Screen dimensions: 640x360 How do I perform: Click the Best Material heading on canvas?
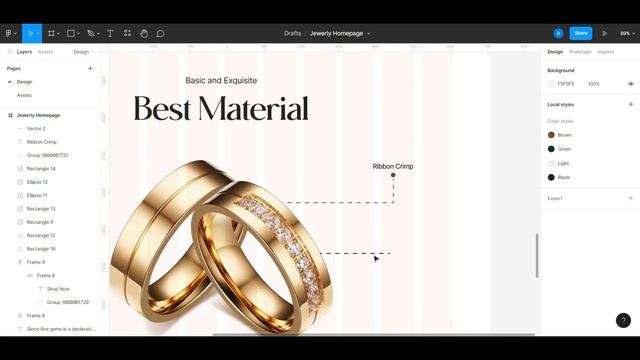tap(221, 109)
